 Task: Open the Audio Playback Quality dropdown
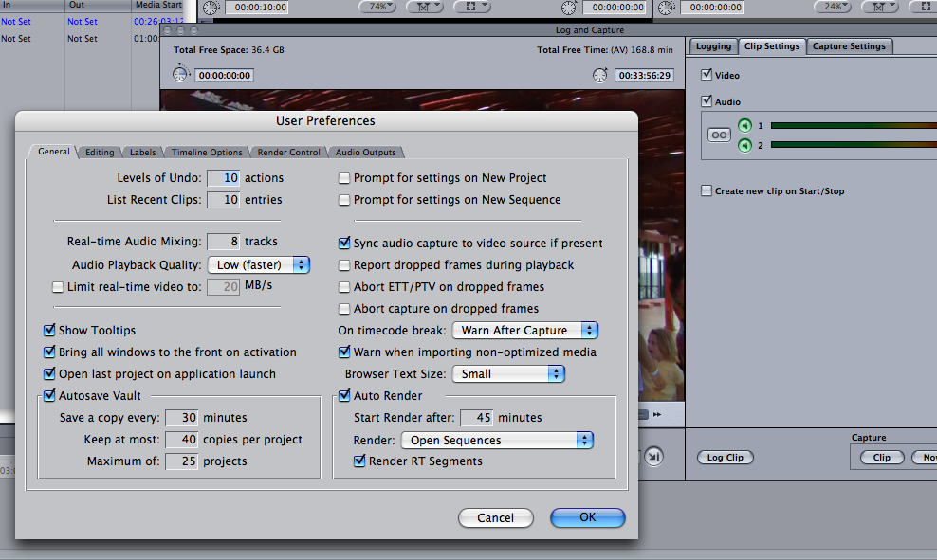[259, 265]
